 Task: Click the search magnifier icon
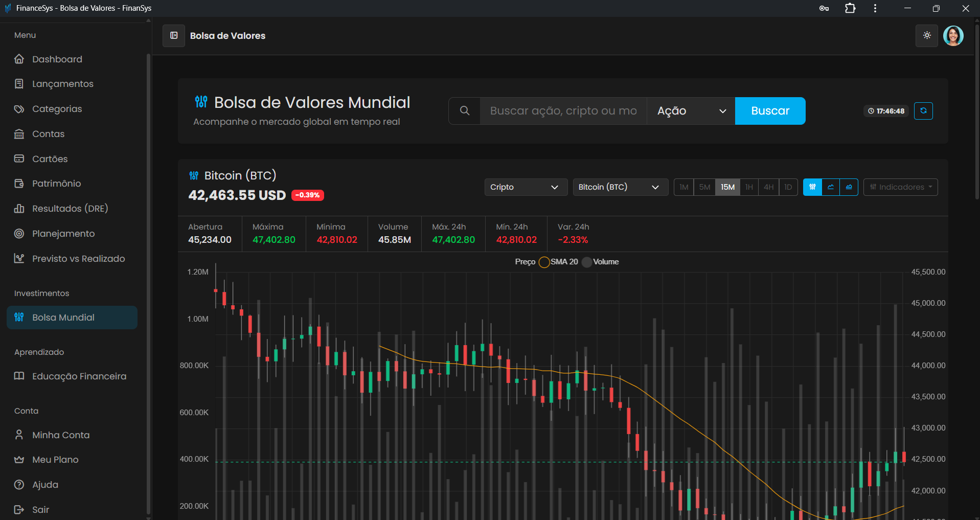(464, 110)
